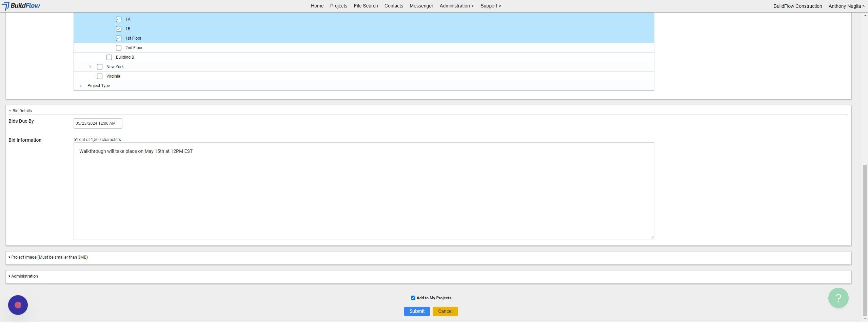
Task: Open the Contacts page
Action: click(394, 6)
